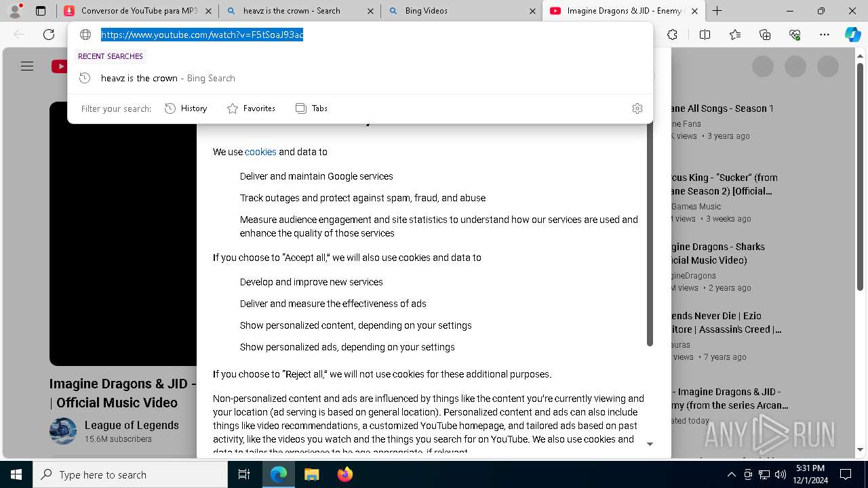Open the notification center
The image size is (868, 488).
point(846,474)
